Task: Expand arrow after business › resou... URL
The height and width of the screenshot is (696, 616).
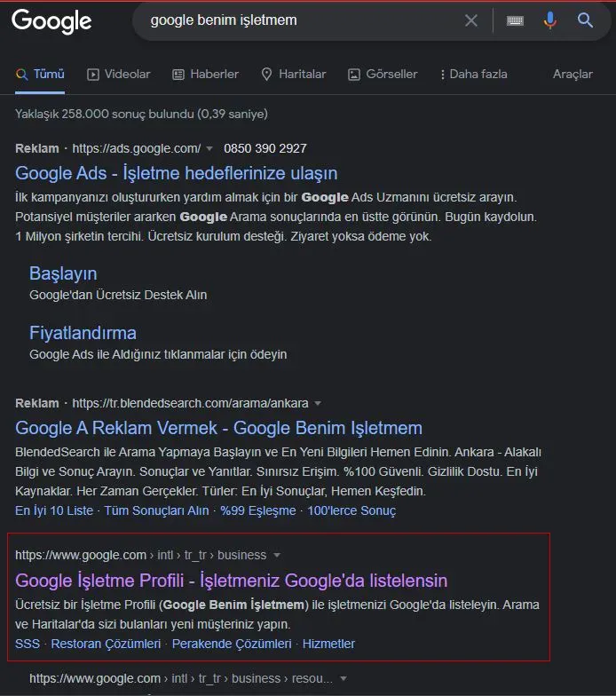Action: coord(343,678)
